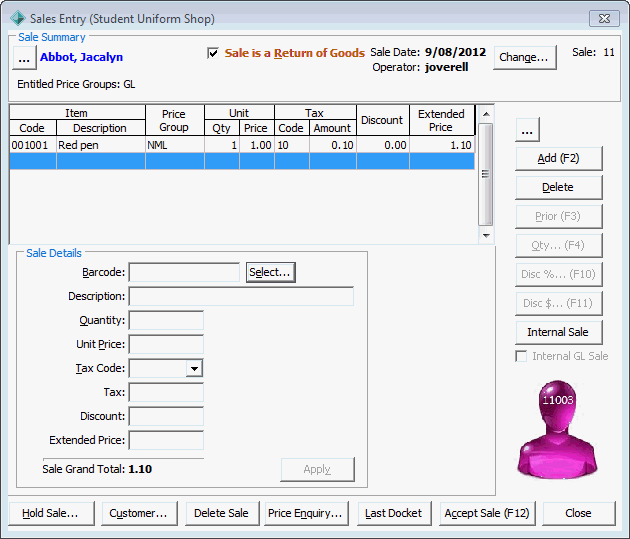Click the Internal Sale button
630x539 pixels.
point(558,332)
